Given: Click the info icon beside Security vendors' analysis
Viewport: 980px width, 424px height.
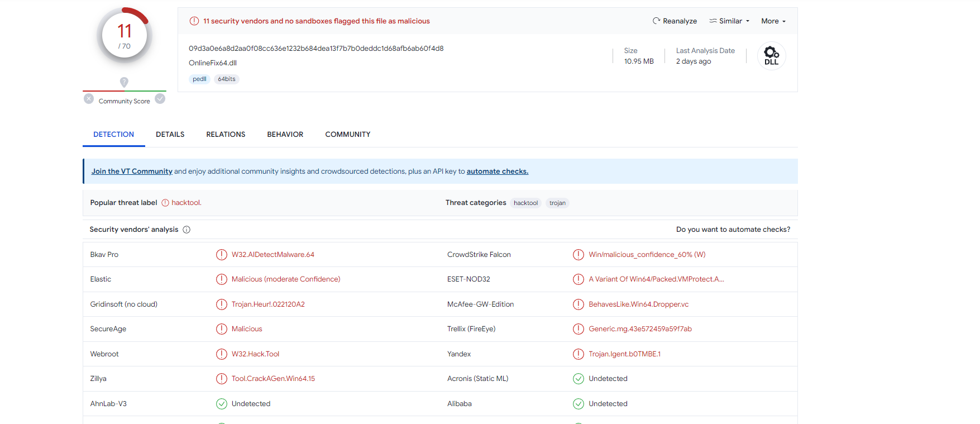Looking at the screenshot, I should click(187, 230).
